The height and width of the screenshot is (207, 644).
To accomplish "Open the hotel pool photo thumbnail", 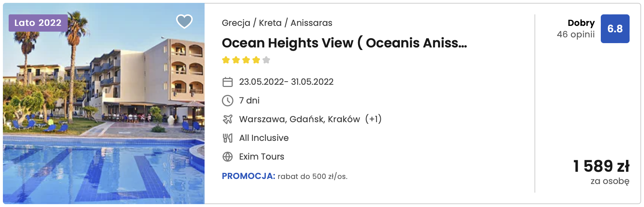I will (x=104, y=103).
